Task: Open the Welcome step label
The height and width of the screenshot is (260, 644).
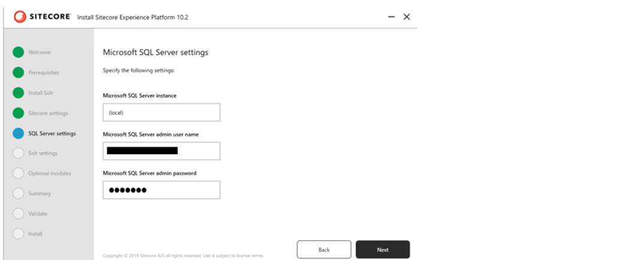Action: (40, 53)
